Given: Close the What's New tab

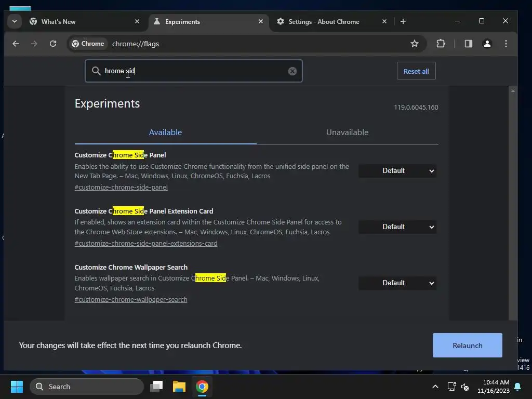Looking at the screenshot, I should [137, 21].
